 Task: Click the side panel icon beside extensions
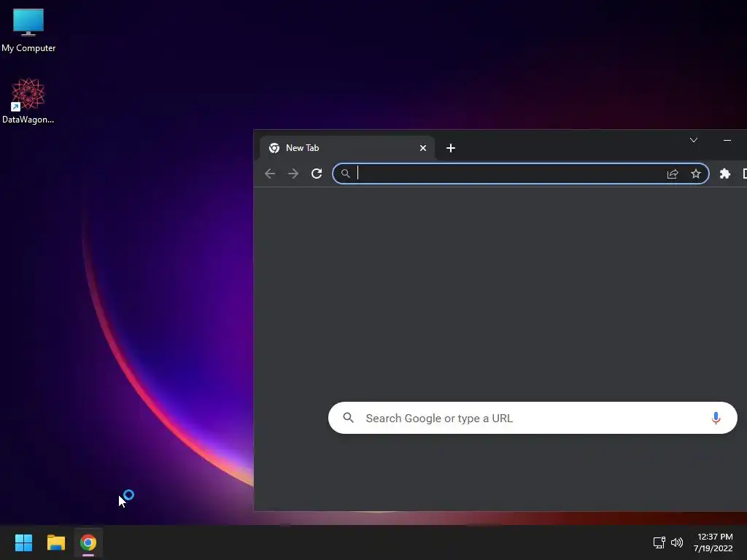point(744,174)
